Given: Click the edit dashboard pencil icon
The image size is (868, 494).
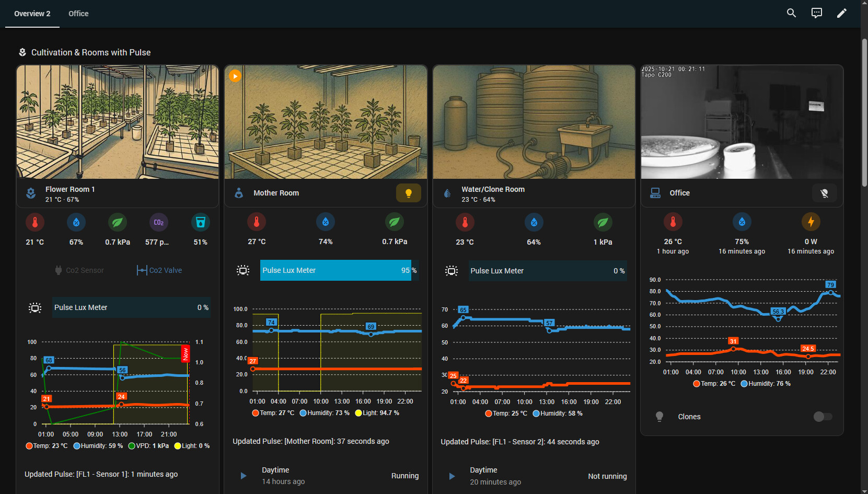Looking at the screenshot, I should pos(841,13).
